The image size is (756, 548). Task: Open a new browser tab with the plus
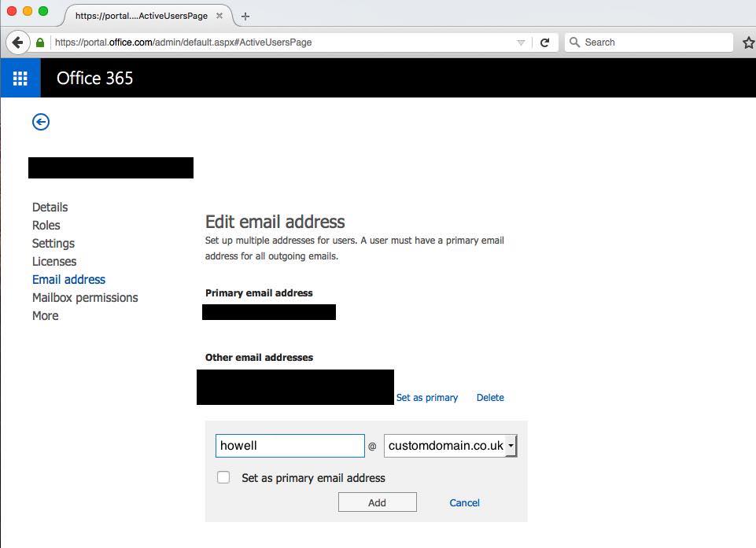tap(245, 17)
